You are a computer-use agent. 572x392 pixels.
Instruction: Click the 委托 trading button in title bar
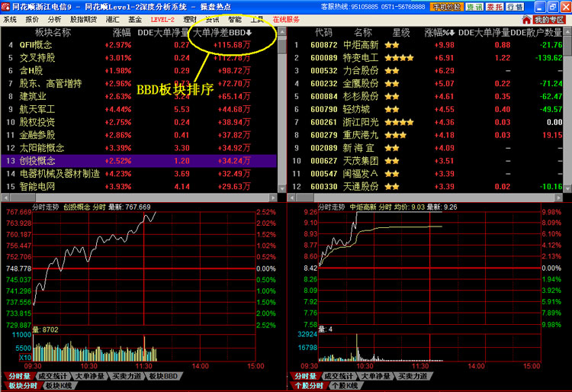495,7
